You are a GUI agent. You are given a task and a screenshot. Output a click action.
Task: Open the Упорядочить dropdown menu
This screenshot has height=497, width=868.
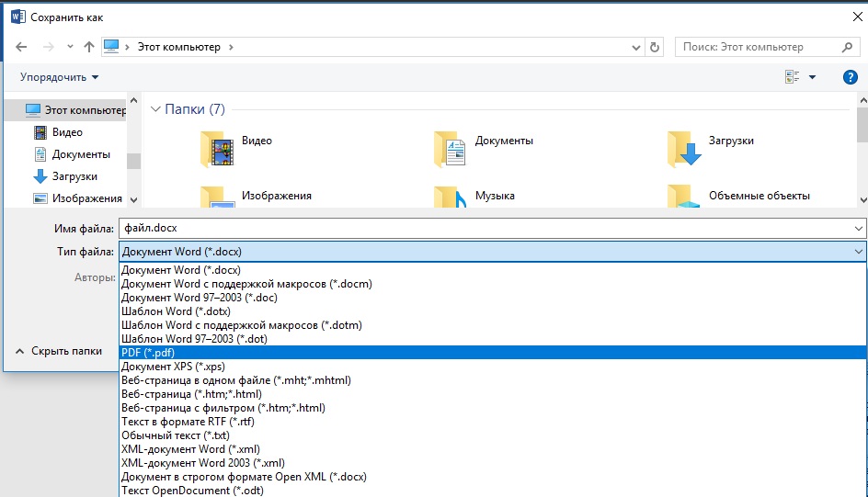tap(59, 77)
